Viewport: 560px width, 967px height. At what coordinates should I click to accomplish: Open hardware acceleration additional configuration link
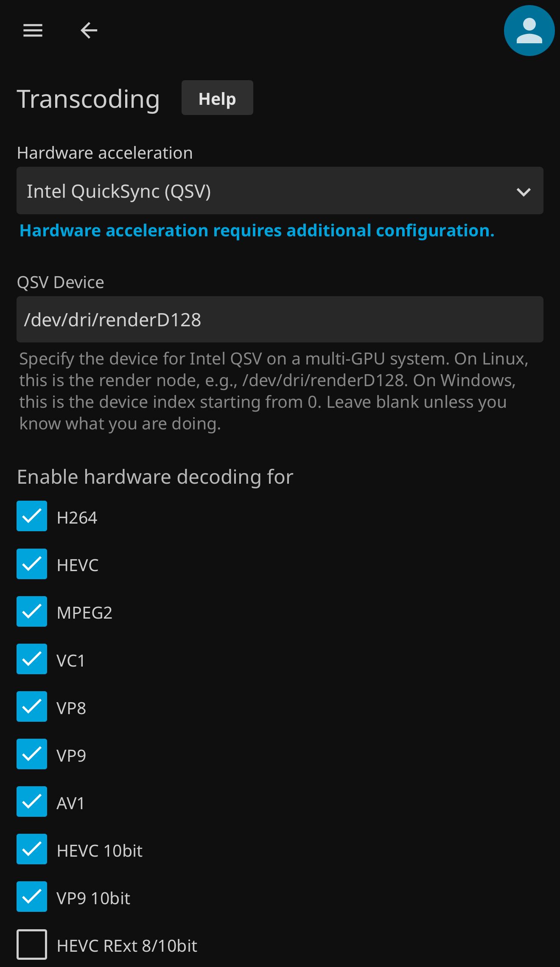pyautogui.click(x=257, y=231)
